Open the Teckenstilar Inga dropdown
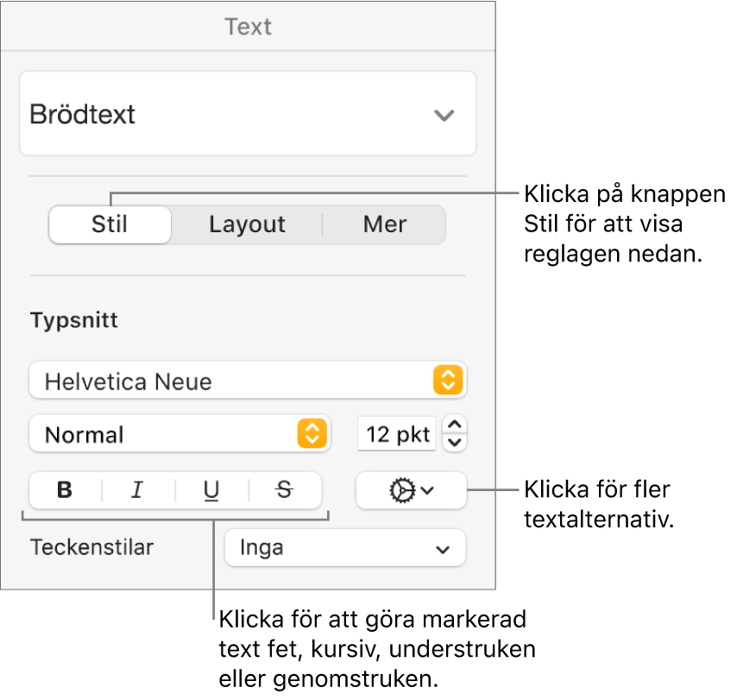This screenshot has width=737, height=700. [345, 548]
